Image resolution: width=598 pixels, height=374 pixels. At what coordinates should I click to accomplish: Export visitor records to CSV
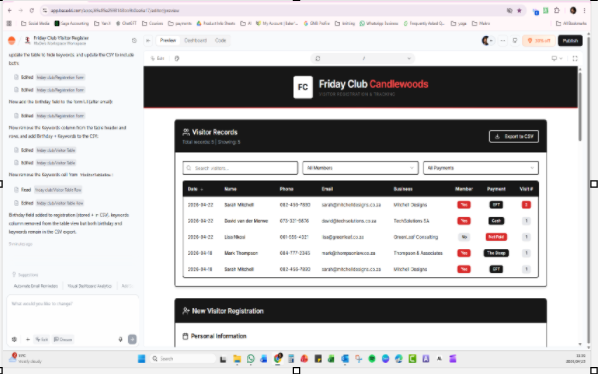(x=514, y=136)
